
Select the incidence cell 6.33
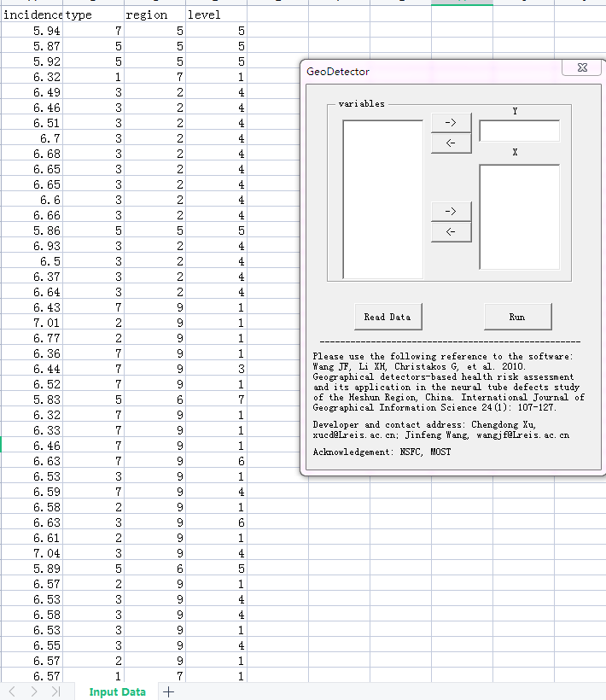point(32,430)
